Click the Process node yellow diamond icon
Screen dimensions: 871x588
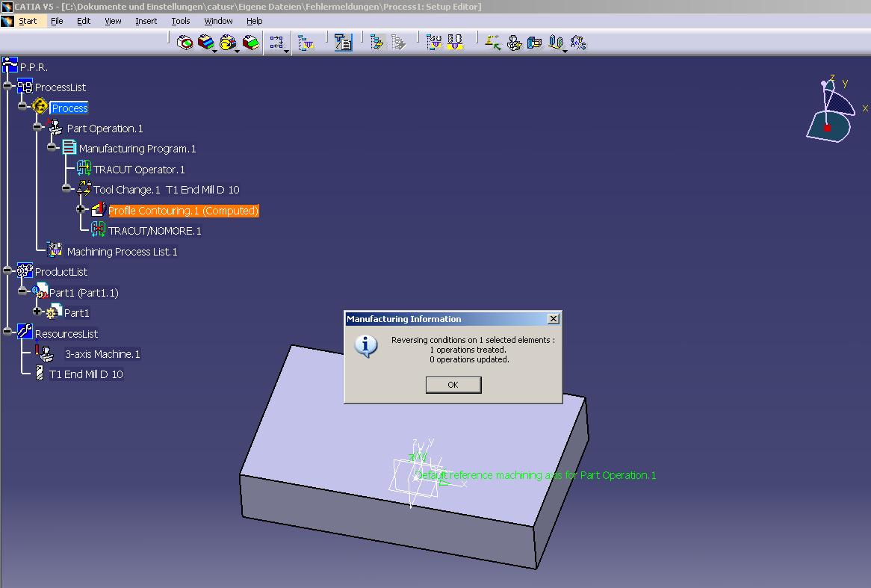click(40, 105)
